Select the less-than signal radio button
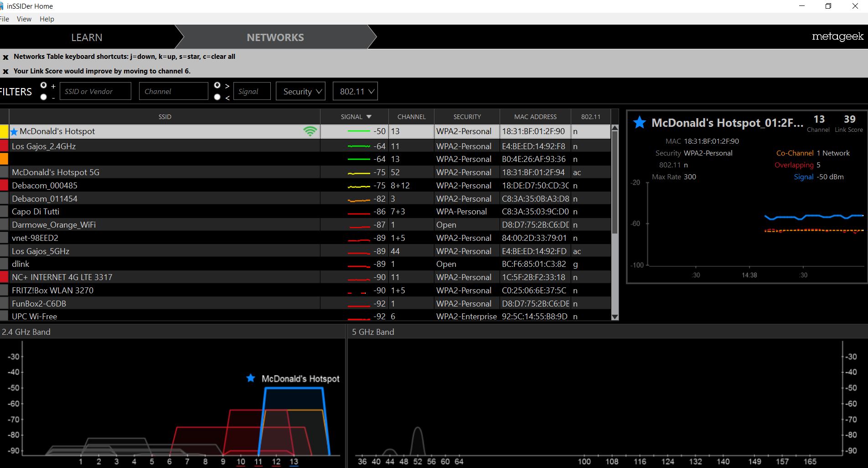 point(217,97)
